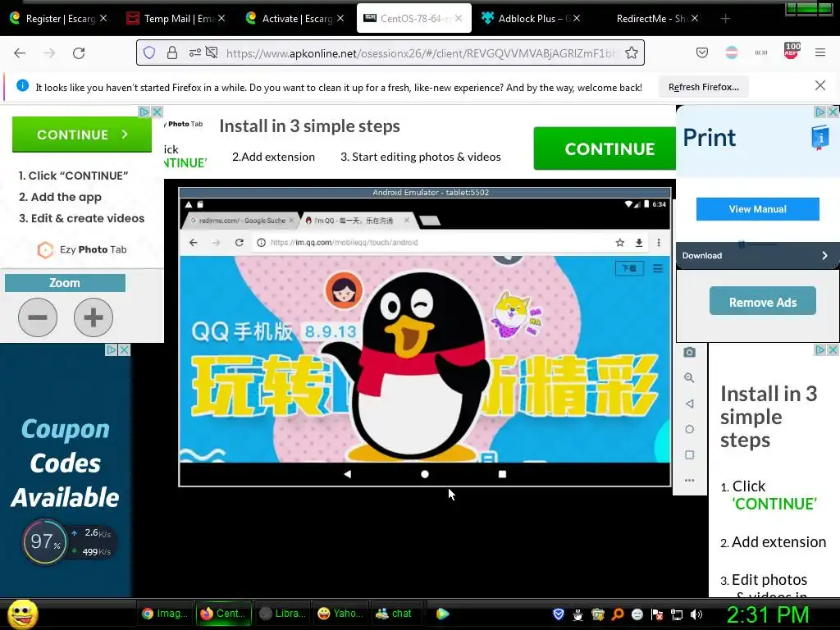Screen dimensions: 840x630
Task: Click the Refresh Firefox button
Action: [x=703, y=87]
